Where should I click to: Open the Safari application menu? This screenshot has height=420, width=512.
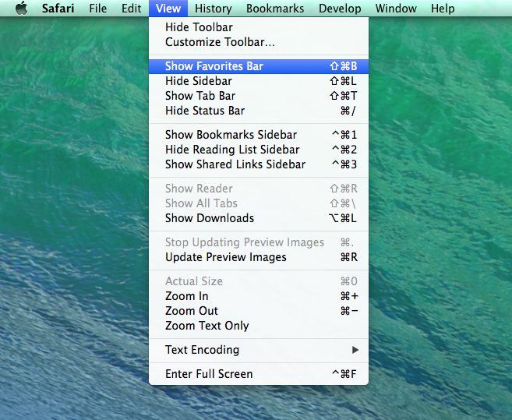(x=58, y=8)
